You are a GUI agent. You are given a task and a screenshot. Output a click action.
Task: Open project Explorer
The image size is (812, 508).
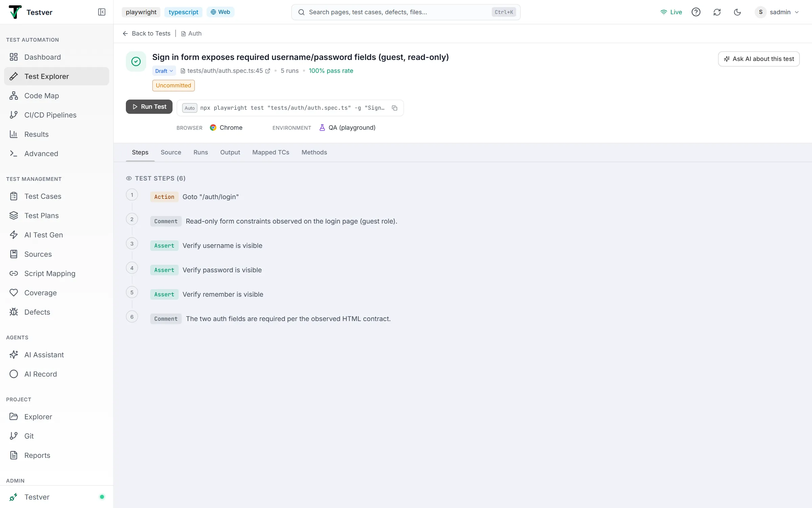(x=57, y=417)
